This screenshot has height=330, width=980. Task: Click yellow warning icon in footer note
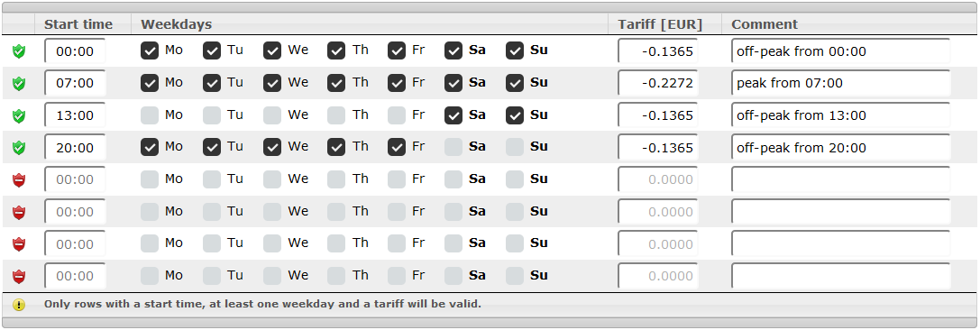click(x=19, y=305)
